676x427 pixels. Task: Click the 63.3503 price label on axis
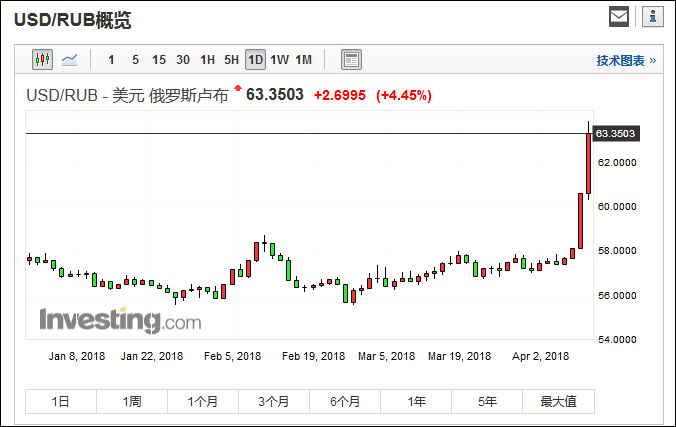point(616,134)
